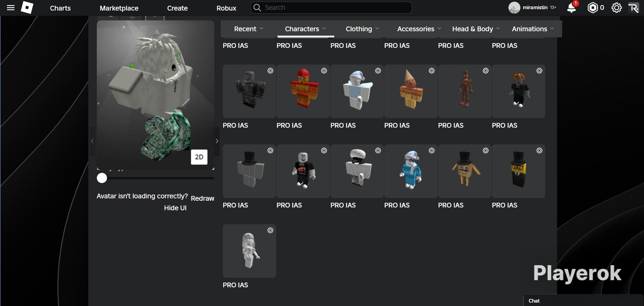Open Create in the top navigation
The image size is (644, 306).
177,8
